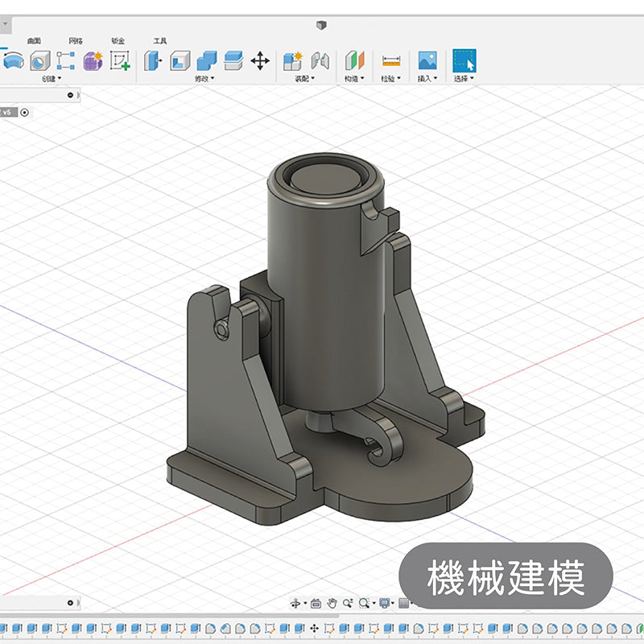Expand the 构造 dropdown menu
Viewport: 644px width, 644px height.
pos(354,78)
